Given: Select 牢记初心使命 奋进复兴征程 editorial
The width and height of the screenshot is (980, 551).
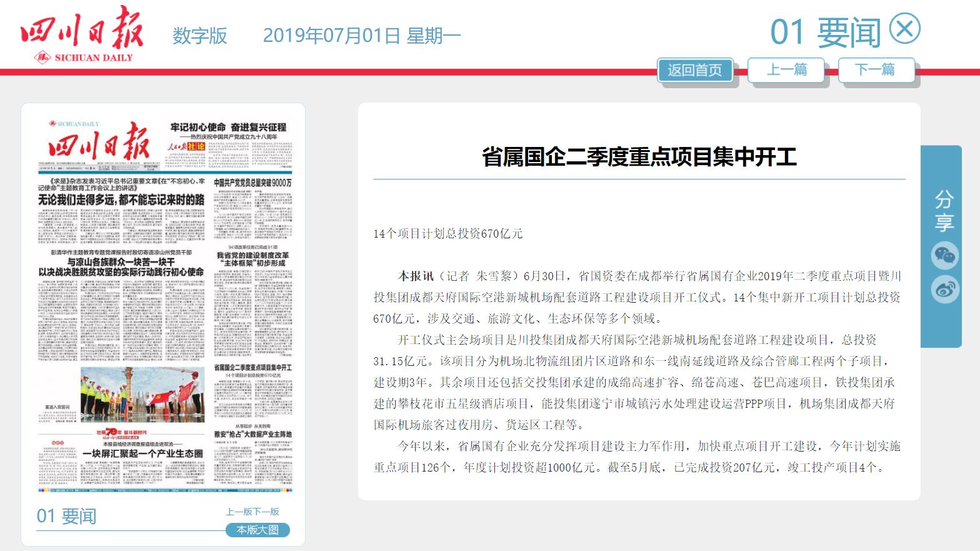Looking at the screenshot, I should pos(228,128).
